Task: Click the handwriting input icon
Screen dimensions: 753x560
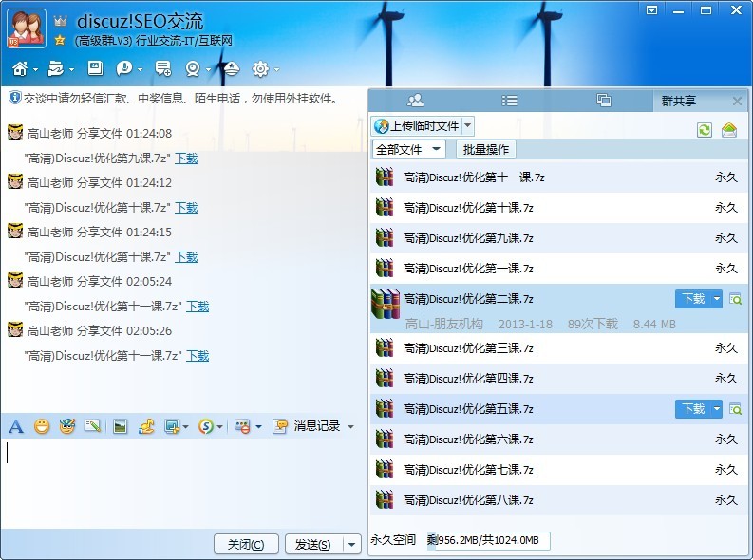Action: [x=92, y=426]
